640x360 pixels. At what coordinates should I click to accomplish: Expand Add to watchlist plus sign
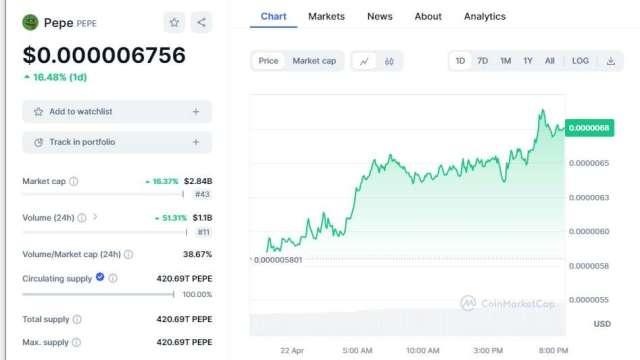pos(196,111)
